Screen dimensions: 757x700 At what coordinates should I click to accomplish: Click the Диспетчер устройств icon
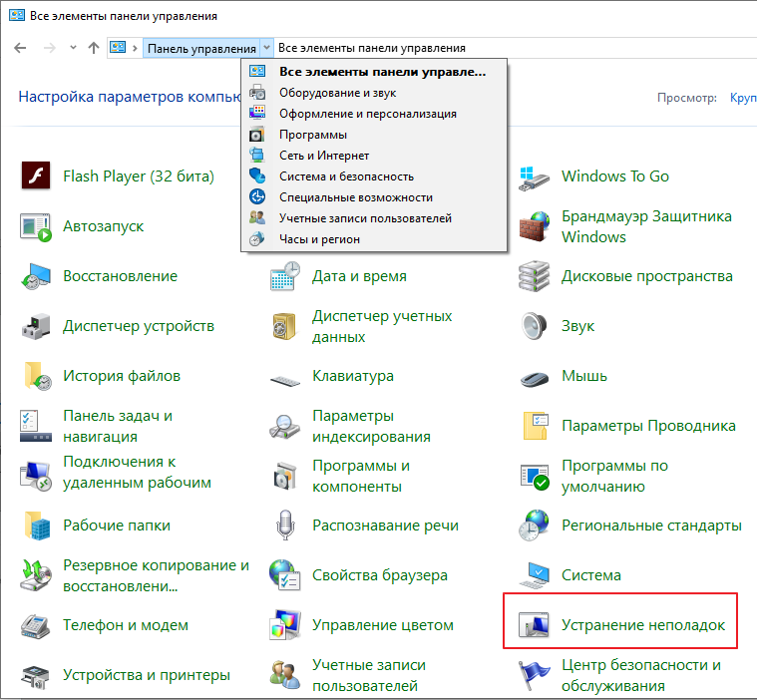(x=36, y=326)
